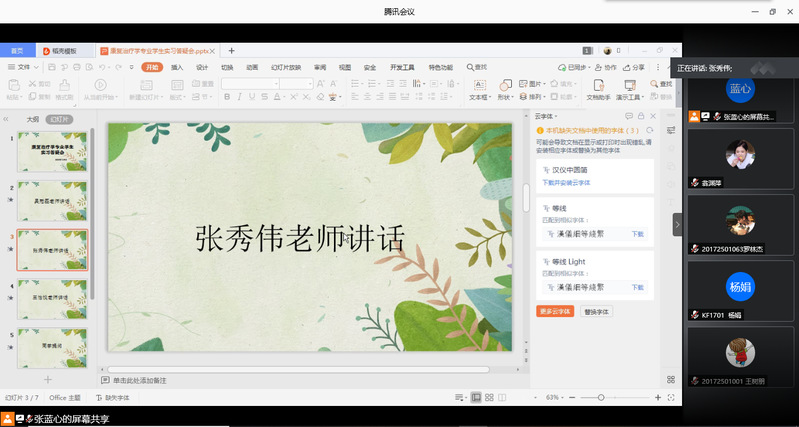The width and height of the screenshot is (799, 427).
Task: Click the Save icon in quick access toolbar
Action: pyautogui.click(x=51, y=67)
